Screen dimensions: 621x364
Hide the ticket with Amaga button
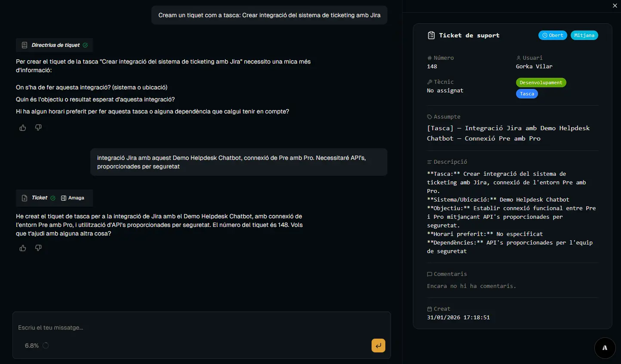point(73,198)
